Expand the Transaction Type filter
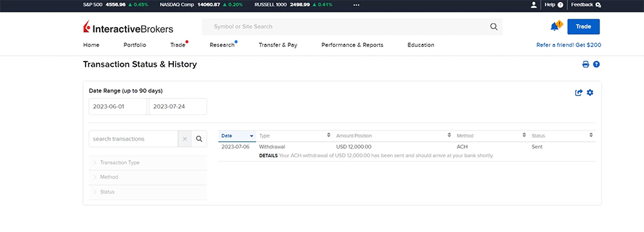 click(148, 163)
